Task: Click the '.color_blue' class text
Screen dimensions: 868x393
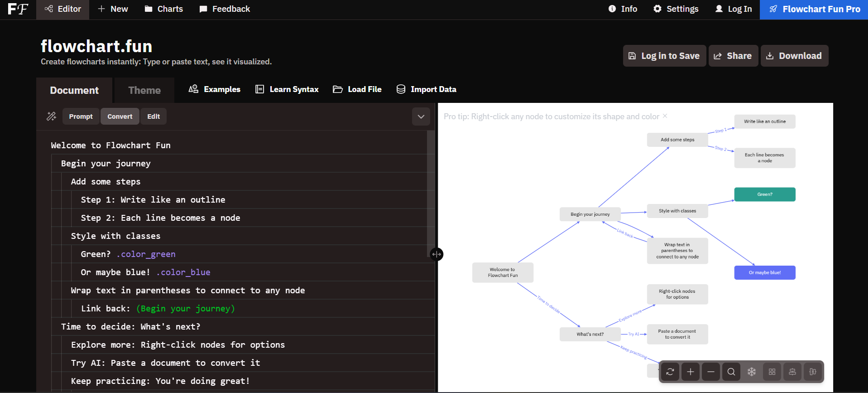Action: click(183, 272)
